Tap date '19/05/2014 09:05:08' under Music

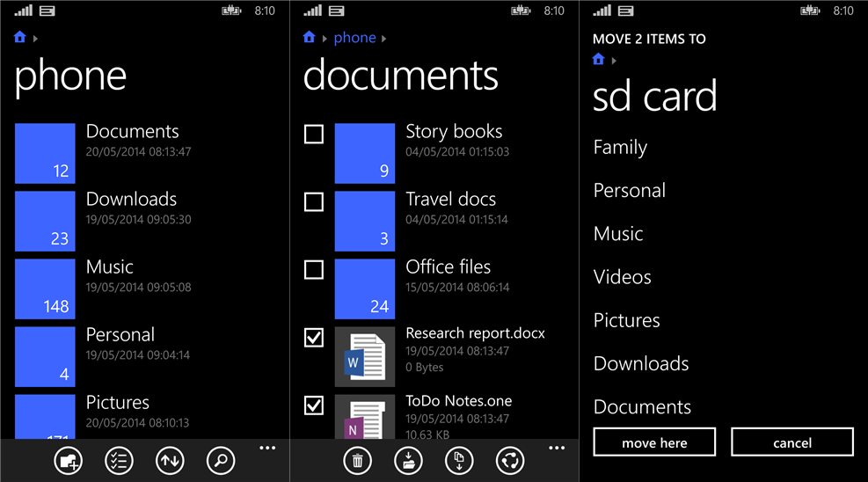pos(138,288)
